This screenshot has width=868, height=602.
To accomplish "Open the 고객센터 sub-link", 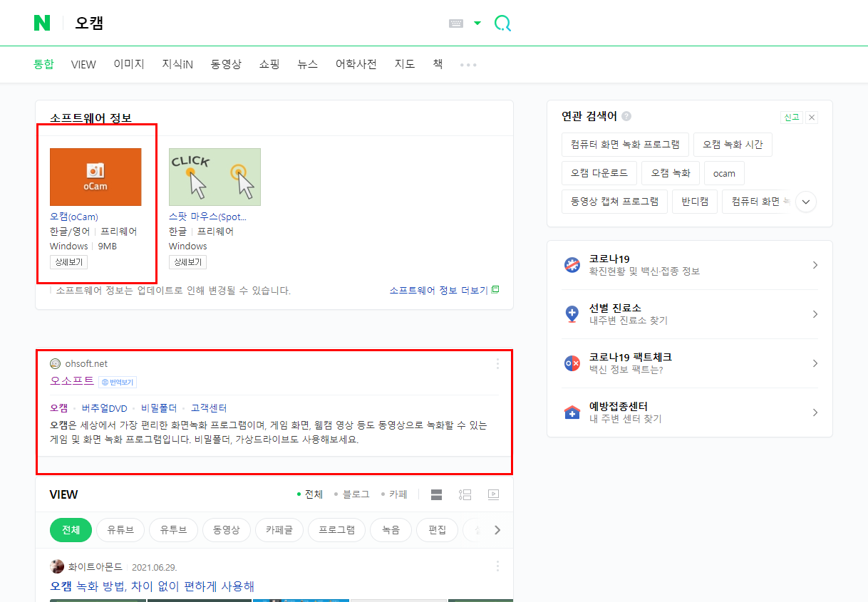I will click(x=209, y=408).
